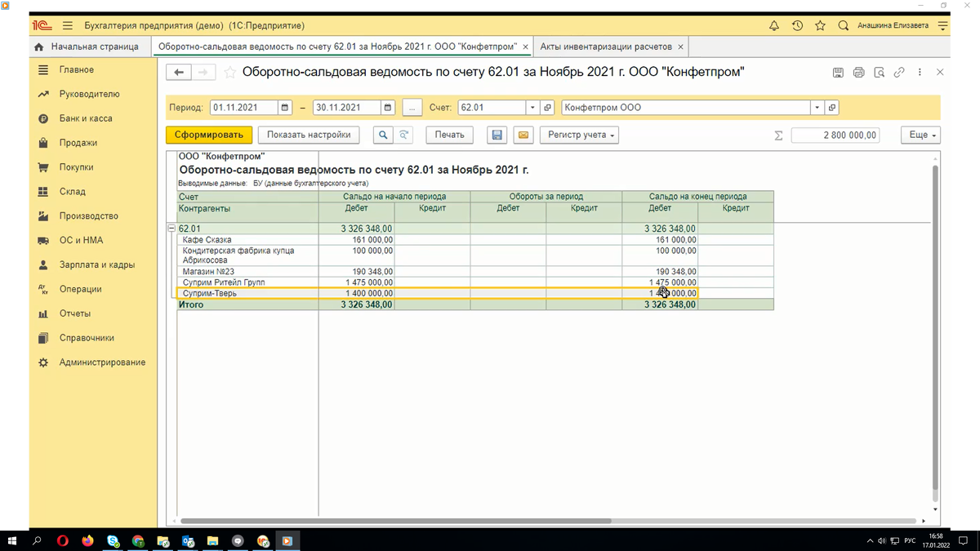Save report icon in title bar
Screen dimensions: 980x551
(838, 73)
